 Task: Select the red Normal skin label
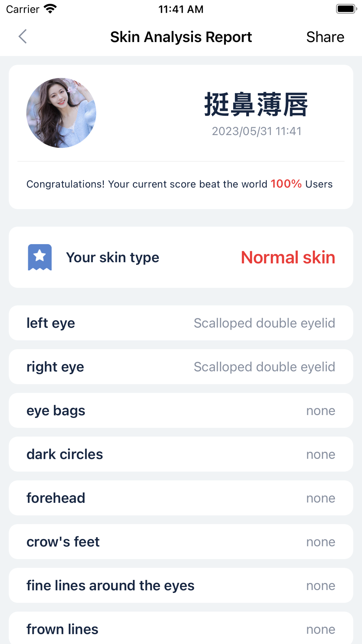(x=288, y=258)
